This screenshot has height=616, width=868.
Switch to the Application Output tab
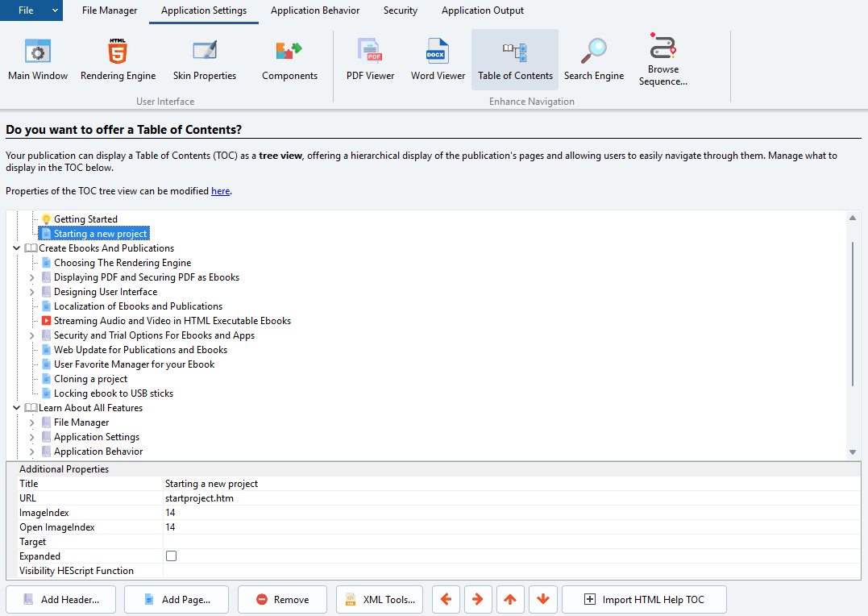click(482, 10)
